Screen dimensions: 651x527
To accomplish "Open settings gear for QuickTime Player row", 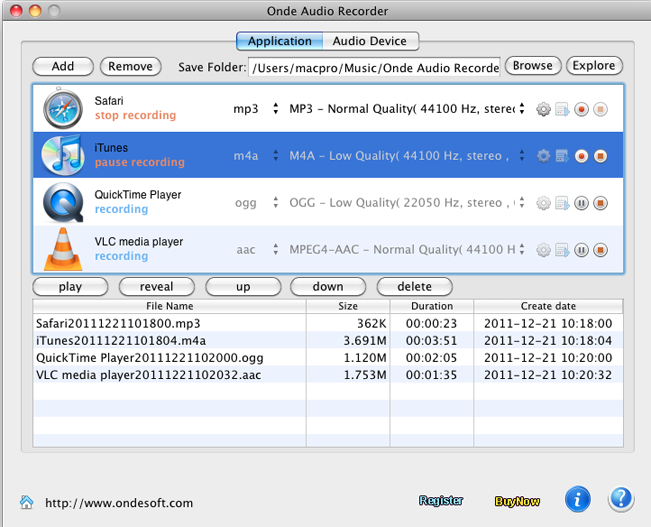I will tap(543, 203).
